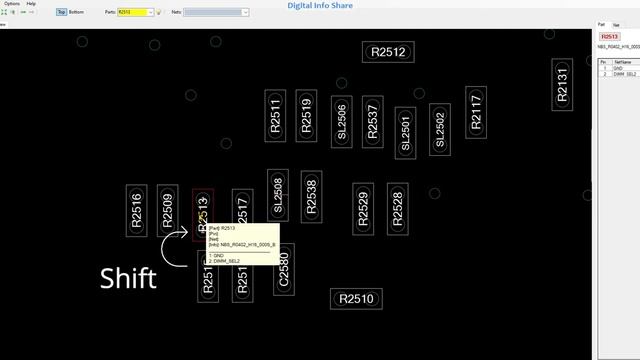
Task: Select component R2529 on the board
Action: pos(363,209)
